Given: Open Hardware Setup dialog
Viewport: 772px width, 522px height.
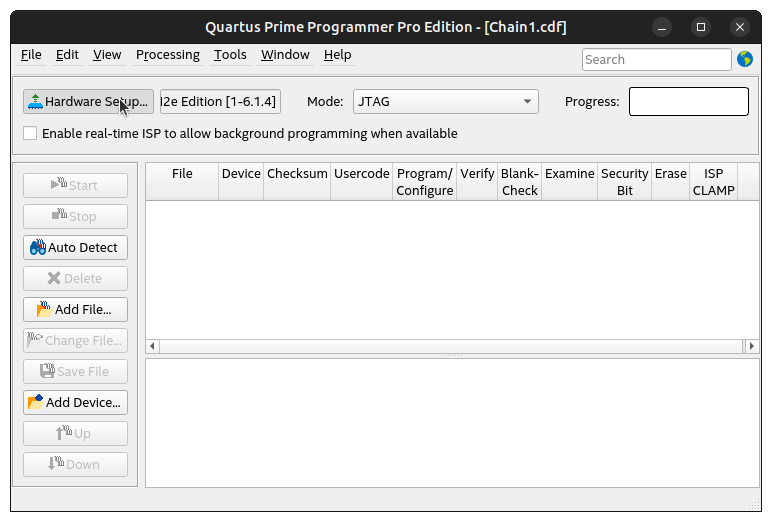Looking at the screenshot, I should click(x=88, y=101).
